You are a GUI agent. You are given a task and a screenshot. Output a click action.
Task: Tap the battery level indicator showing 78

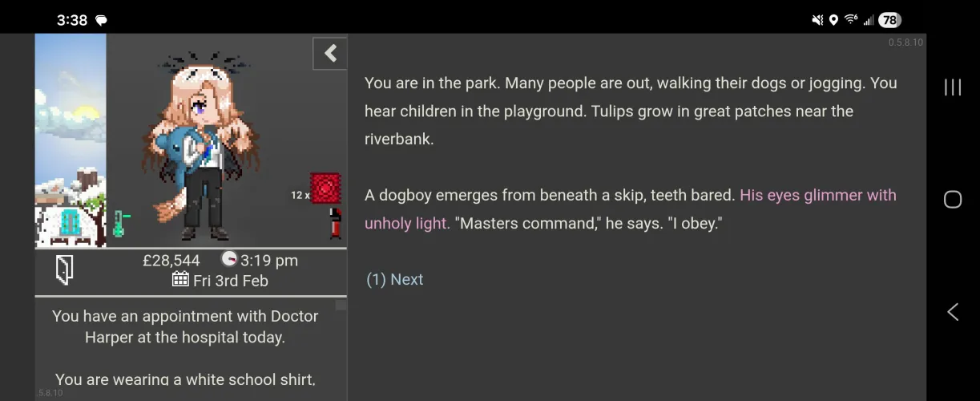tap(889, 20)
